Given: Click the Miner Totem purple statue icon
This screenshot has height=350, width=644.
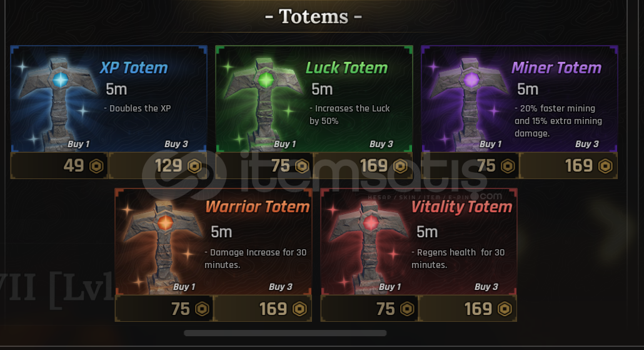Looking at the screenshot, I should pos(470,103).
